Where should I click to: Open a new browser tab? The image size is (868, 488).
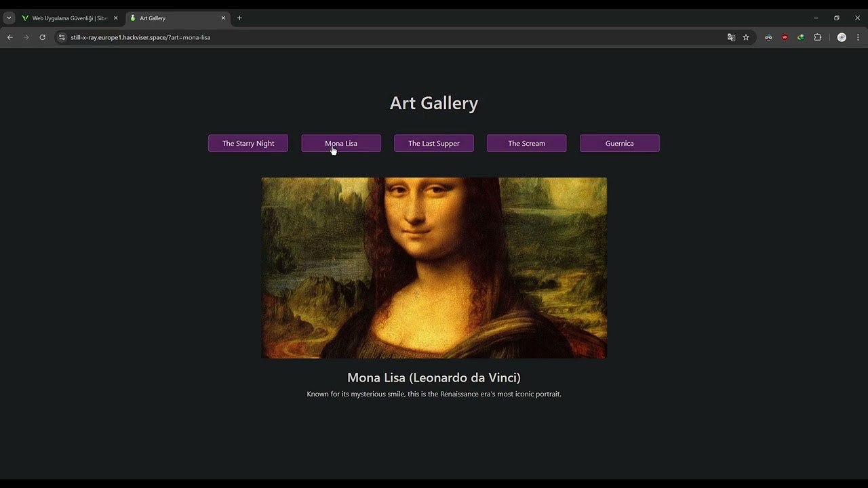click(x=239, y=18)
